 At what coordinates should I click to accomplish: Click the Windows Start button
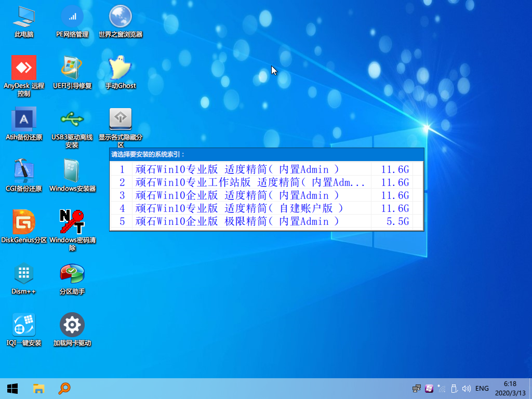click(12, 388)
